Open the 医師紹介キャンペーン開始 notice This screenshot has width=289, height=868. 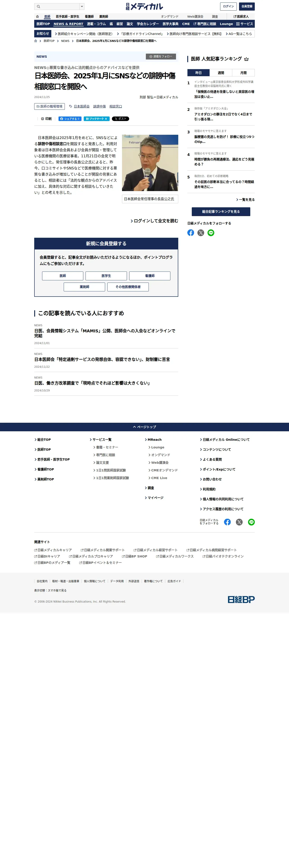coord(84,34)
